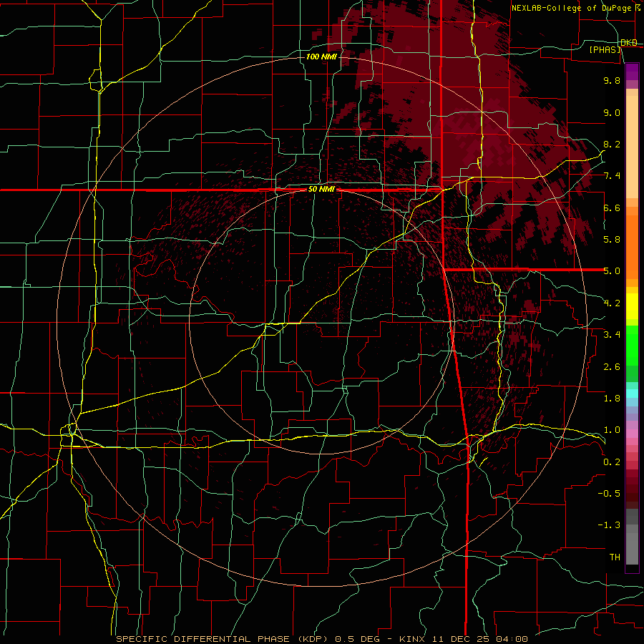644x644 pixels.
Task: Click the SPECIFIC DIFFERENTIAL PHASE (KDP) caption
Action: [x=223, y=639]
